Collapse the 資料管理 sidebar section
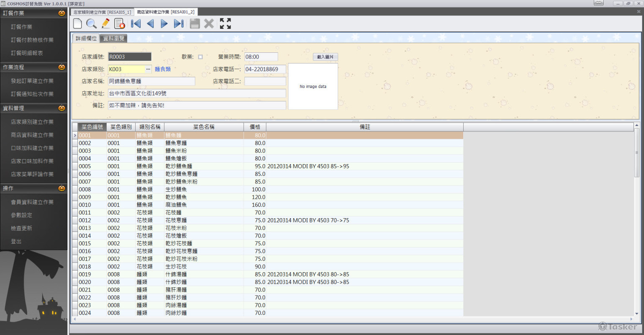The width and height of the screenshot is (644, 335). (x=33, y=108)
